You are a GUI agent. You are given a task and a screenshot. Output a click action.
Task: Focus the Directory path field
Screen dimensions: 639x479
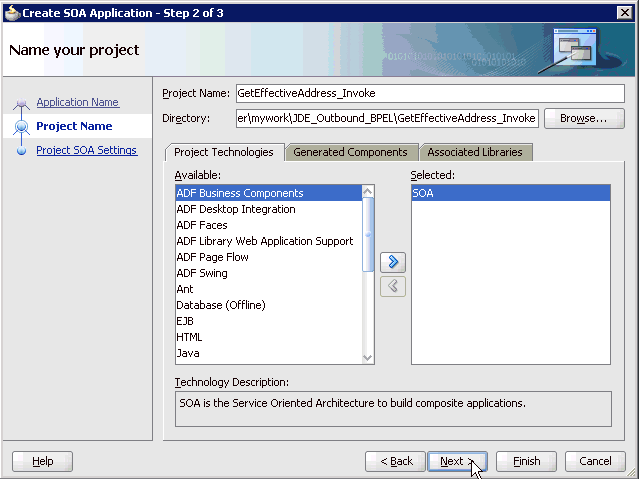[387, 118]
